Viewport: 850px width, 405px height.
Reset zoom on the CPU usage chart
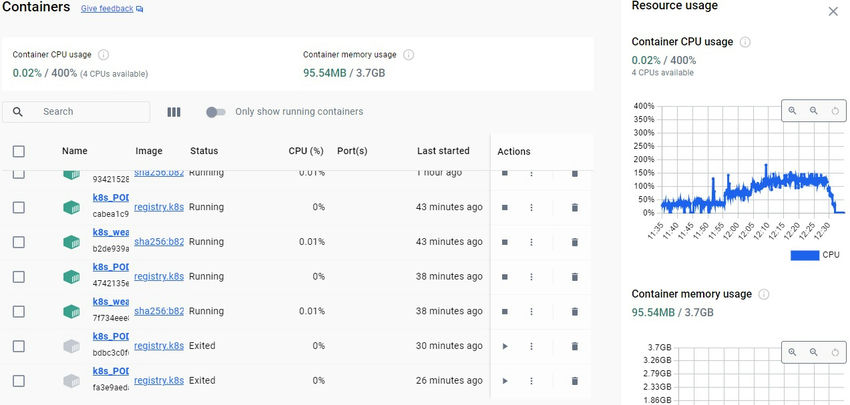(836, 111)
